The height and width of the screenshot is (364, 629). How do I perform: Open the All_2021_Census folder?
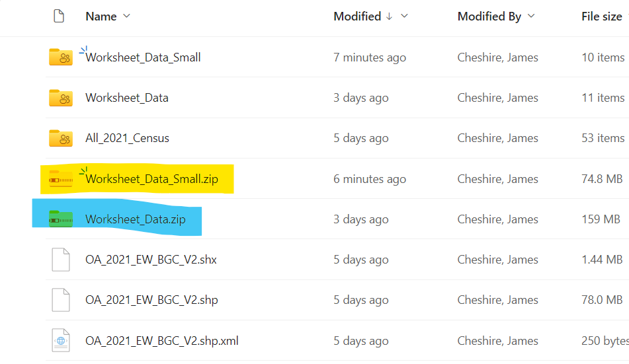(127, 138)
